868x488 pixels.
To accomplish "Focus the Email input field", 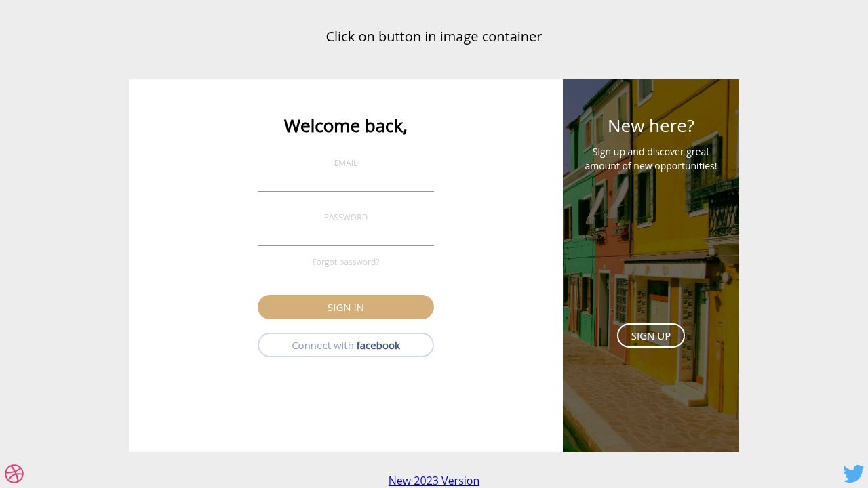I will point(346,180).
